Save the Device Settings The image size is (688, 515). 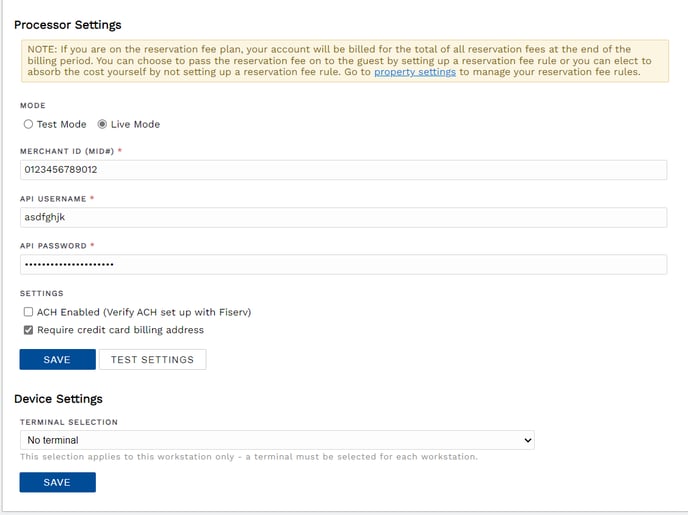57,482
